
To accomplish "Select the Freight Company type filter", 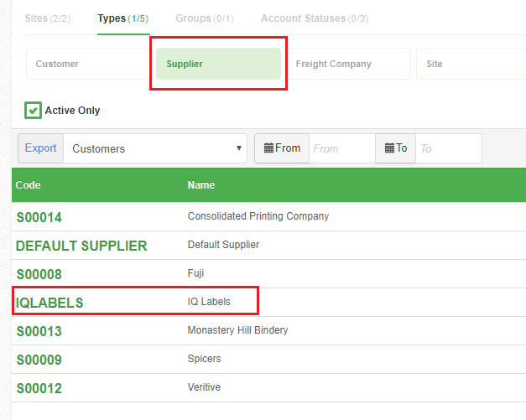I will (348, 64).
